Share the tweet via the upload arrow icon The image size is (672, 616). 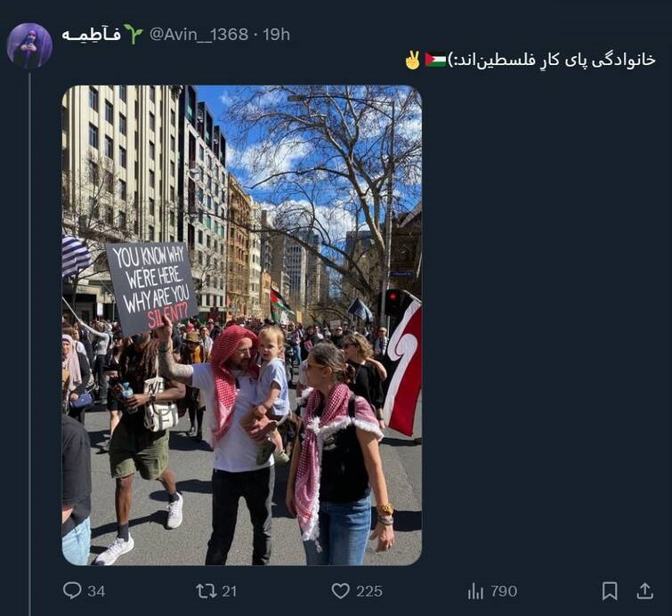click(644, 591)
